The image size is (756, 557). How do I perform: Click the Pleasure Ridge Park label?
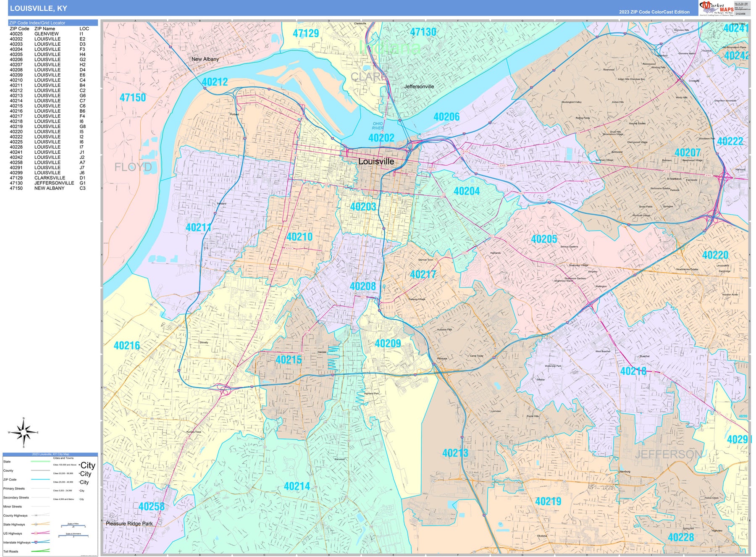click(129, 524)
